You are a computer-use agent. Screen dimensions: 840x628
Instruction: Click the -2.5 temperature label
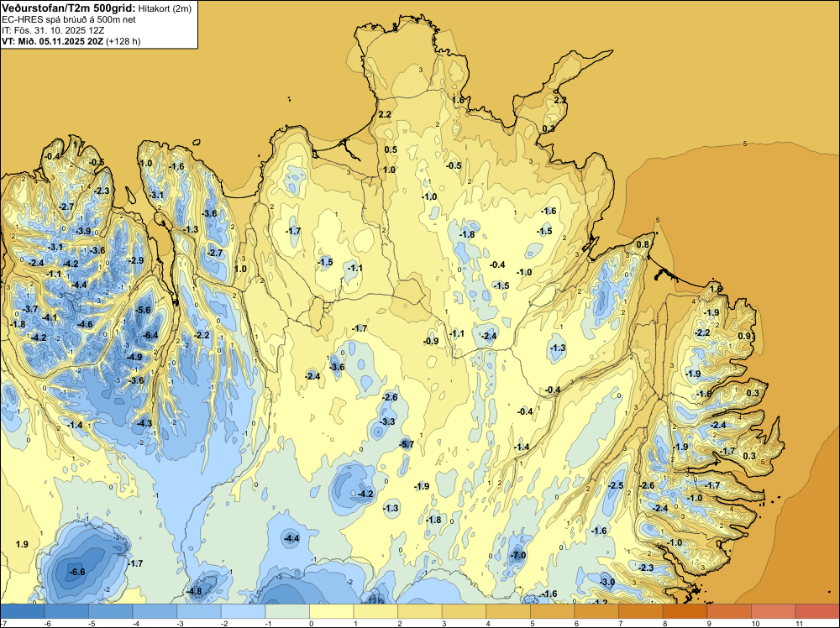click(x=616, y=485)
